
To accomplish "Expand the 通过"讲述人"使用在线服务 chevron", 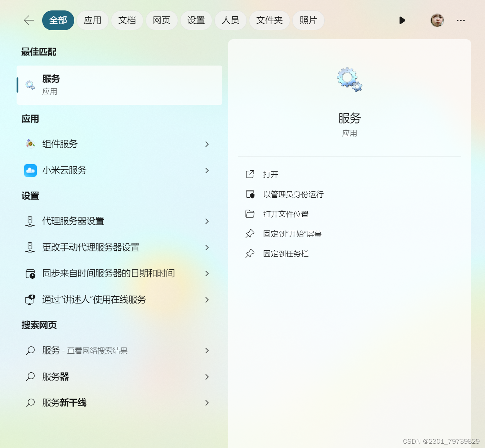I will (207, 300).
